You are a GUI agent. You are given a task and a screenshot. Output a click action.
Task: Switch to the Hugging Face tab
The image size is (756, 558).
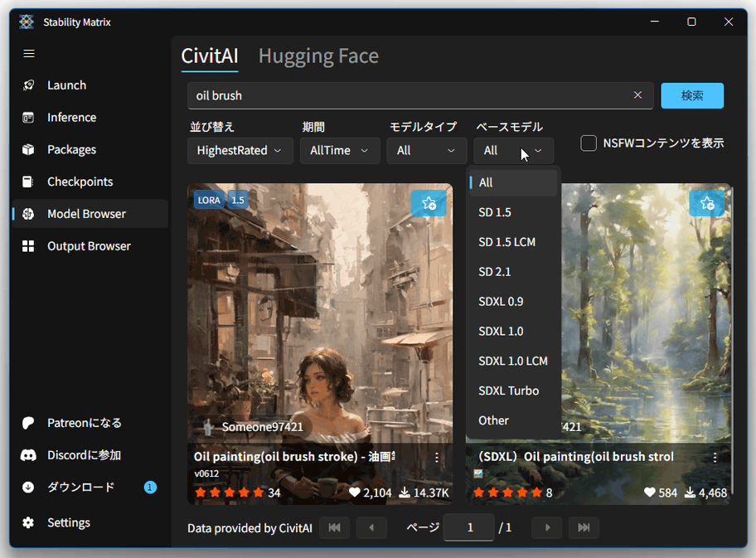pos(318,56)
